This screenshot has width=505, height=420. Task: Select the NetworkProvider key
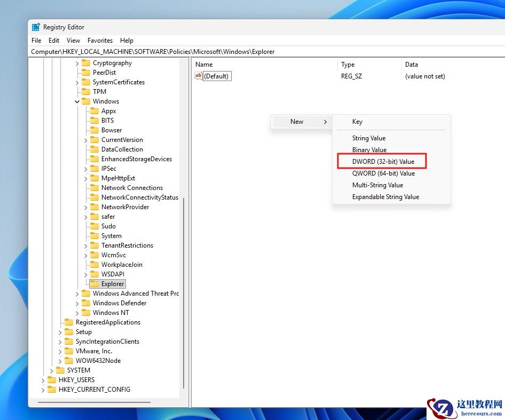click(127, 207)
